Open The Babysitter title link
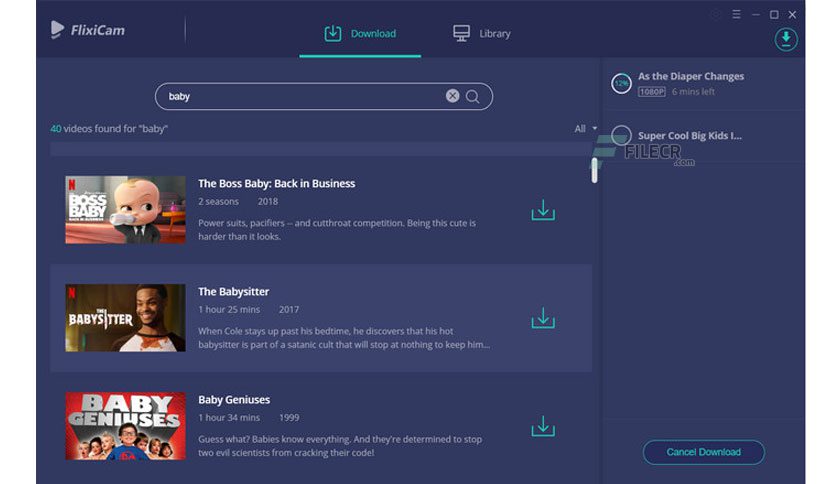 click(233, 291)
